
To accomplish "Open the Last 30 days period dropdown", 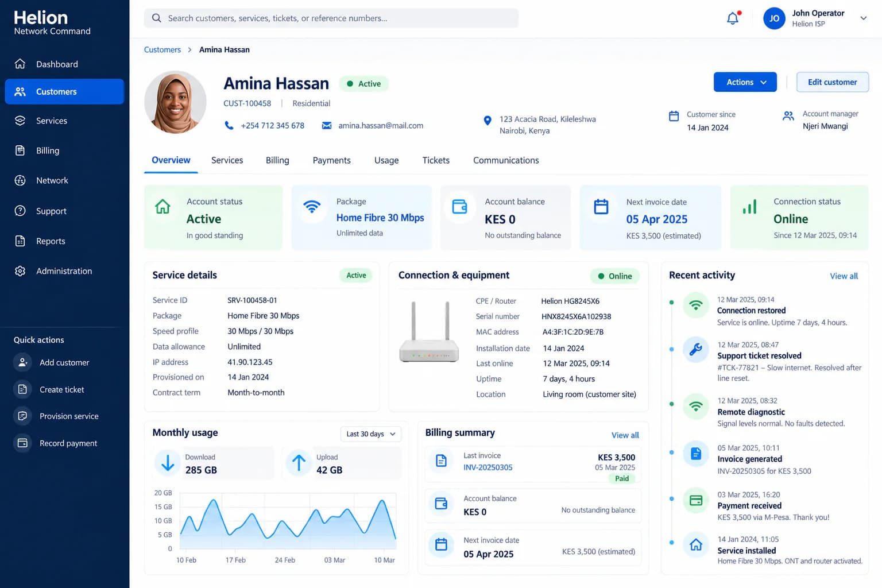I will (x=371, y=434).
